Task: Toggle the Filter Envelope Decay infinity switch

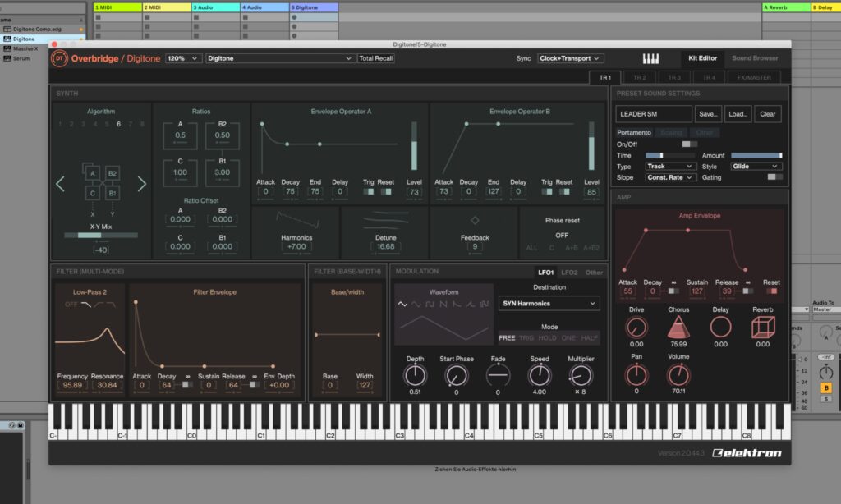Action: pos(188,385)
